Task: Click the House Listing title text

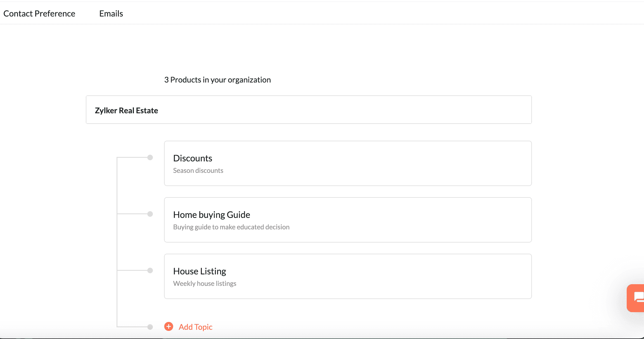Action: 200,271
